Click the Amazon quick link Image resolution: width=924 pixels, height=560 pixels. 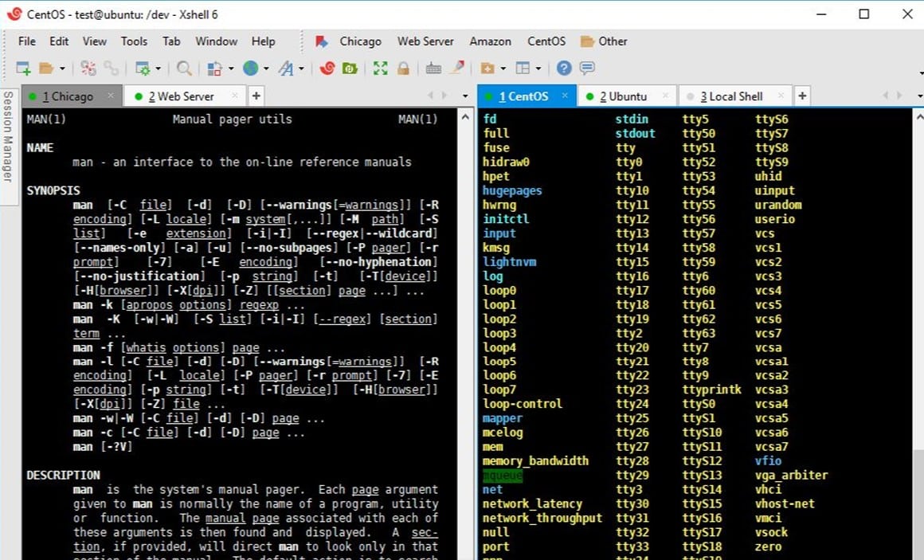(491, 41)
